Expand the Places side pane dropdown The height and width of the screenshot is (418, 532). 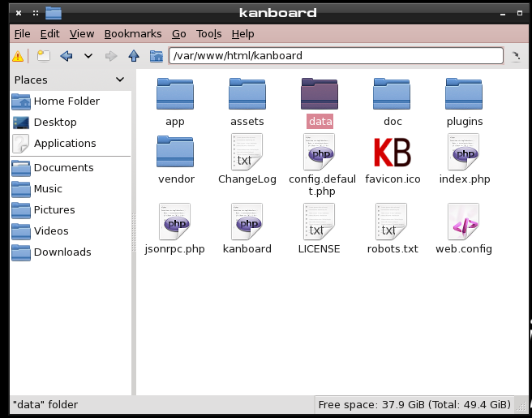tap(120, 80)
